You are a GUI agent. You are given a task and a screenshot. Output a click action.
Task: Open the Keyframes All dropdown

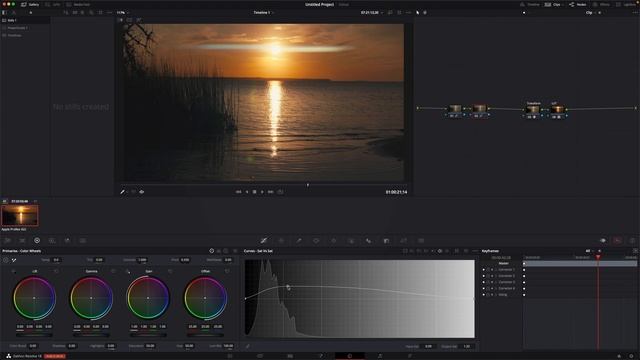590,251
